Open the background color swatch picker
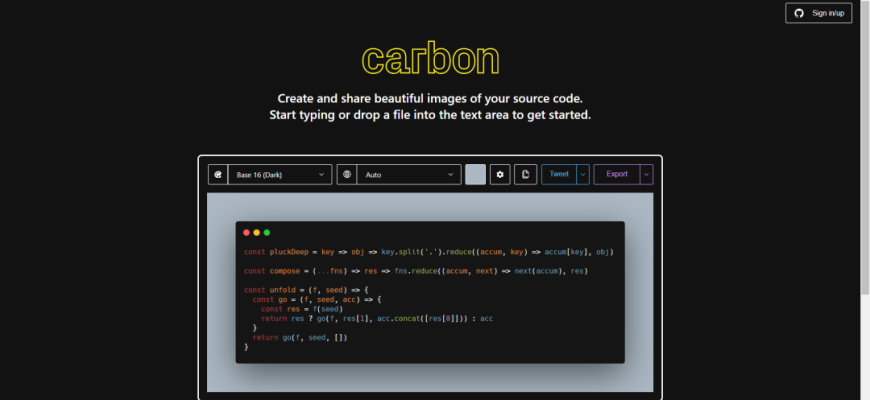870x400 pixels. pyautogui.click(x=476, y=174)
